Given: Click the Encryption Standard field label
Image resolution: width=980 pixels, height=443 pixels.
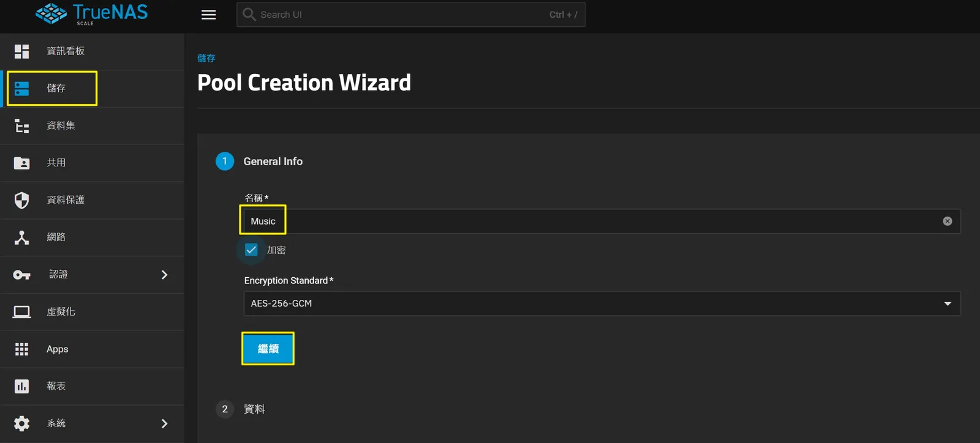Looking at the screenshot, I should coord(288,280).
